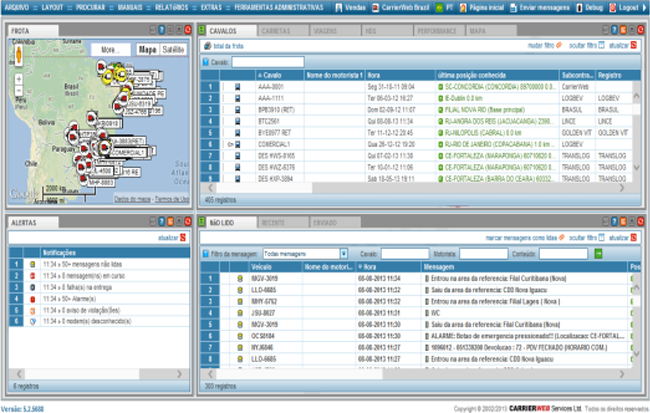Image resolution: width=650 pixels, height=413 pixels.
Task: Open the PROCURAR menu
Action: click(90, 7)
